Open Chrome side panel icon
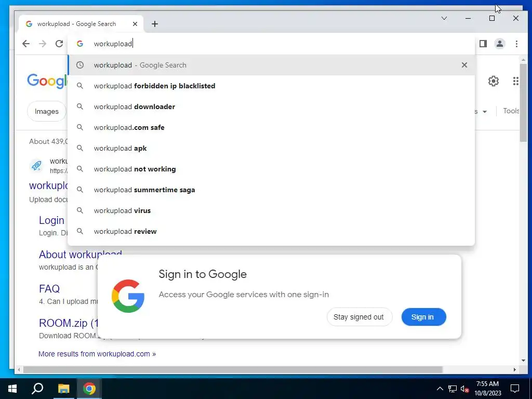The width and height of the screenshot is (532, 399). coord(483,44)
